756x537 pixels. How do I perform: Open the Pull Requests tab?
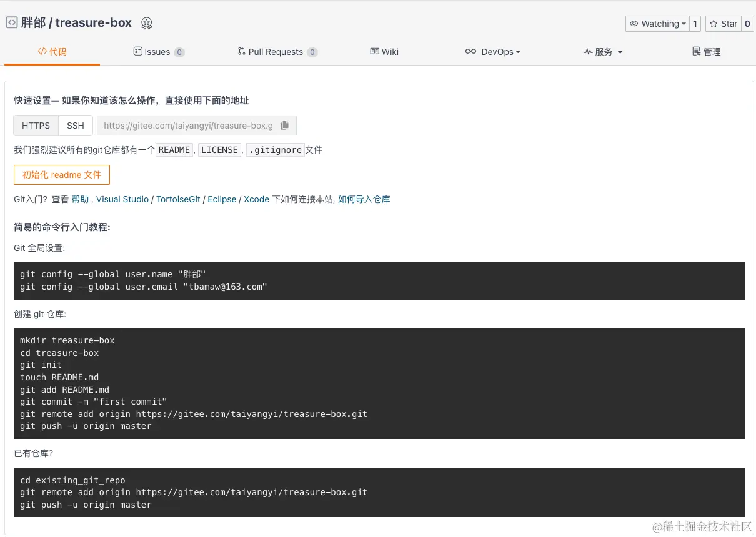(x=277, y=52)
